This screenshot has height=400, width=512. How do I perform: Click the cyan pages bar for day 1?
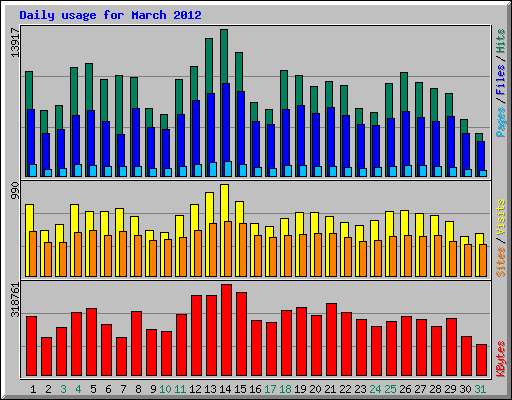33,170
